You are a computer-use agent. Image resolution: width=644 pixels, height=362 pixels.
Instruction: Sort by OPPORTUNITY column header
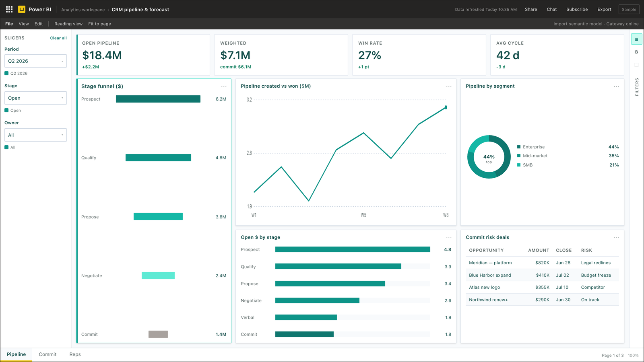click(486, 250)
